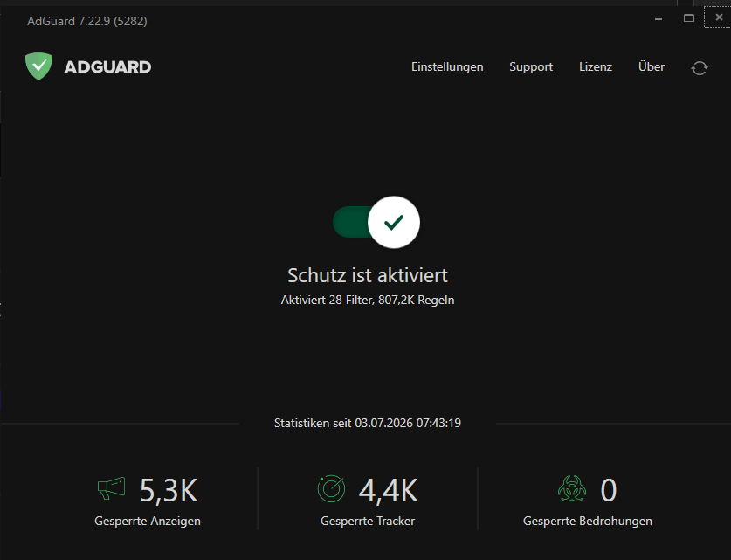Screen dimensions: 731x560
Task: Open the Lizenz page
Action: (596, 66)
